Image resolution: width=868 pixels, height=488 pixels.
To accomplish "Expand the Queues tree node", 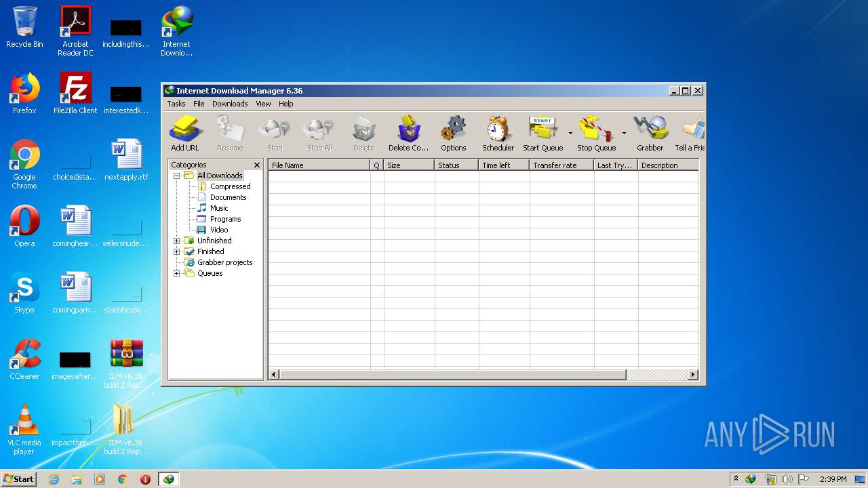I will (177, 273).
